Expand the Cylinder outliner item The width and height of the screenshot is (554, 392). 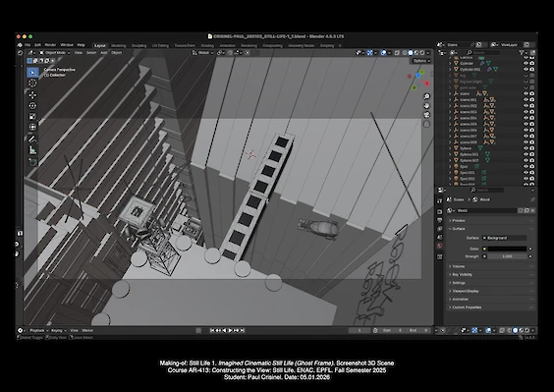[x=450, y=63]
